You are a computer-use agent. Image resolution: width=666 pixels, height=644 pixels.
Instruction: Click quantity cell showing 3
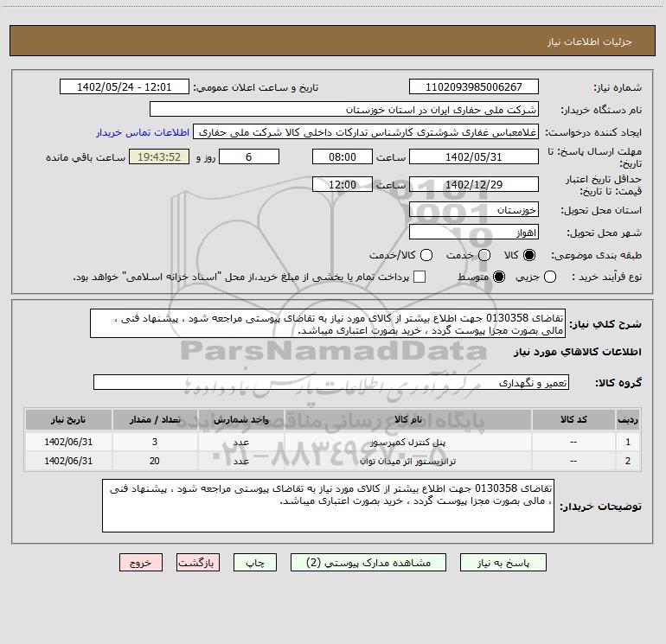(155, 442)
